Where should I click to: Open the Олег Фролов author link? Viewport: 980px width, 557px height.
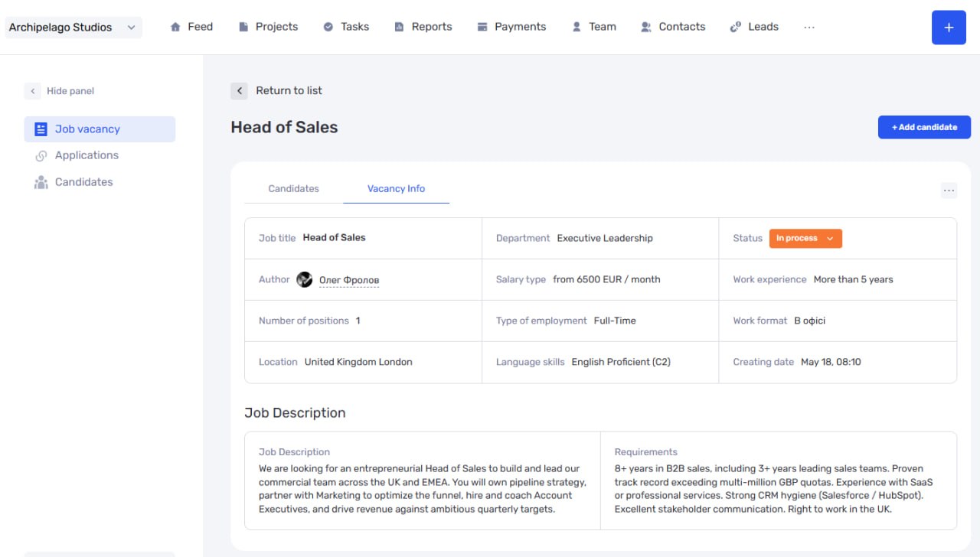(x=349, y=280)
